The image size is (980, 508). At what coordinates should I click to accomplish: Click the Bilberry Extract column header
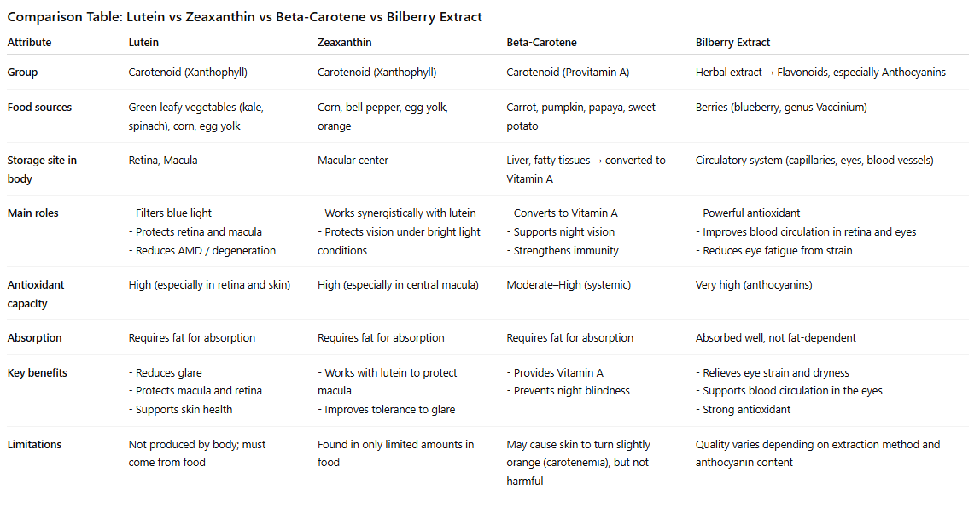(732, 42)
